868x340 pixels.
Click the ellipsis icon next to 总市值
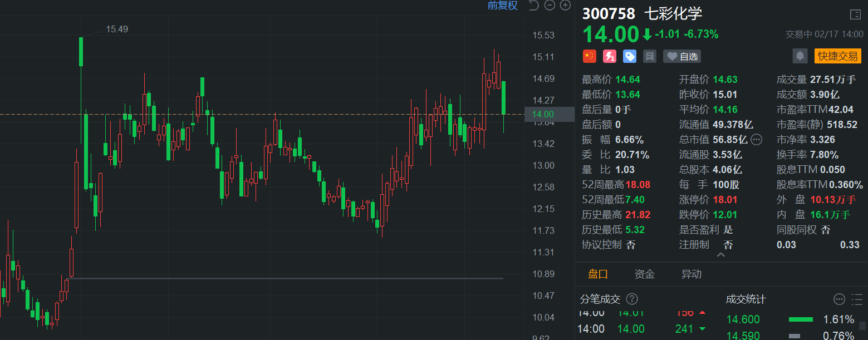[757, 139]
